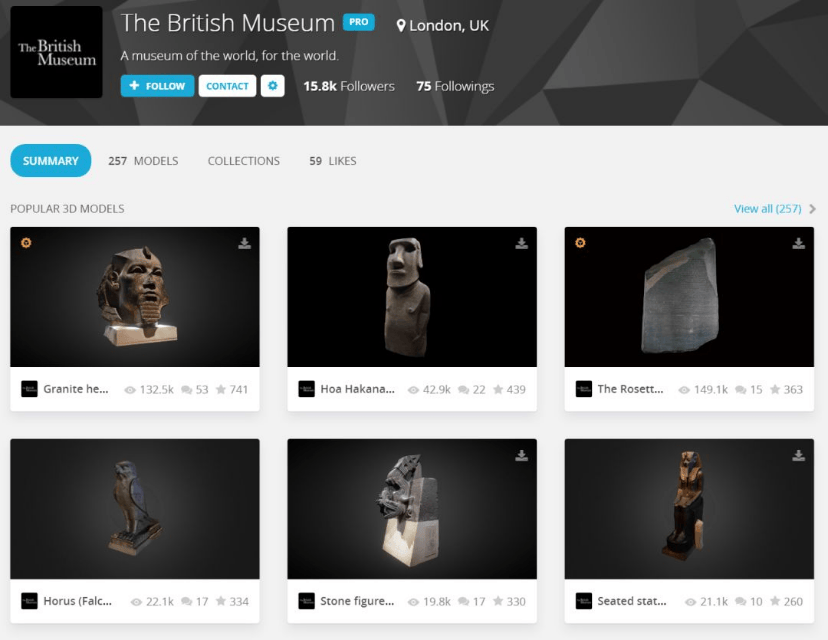
Task: Click the Horus (Falc... model title
Action: (x=78, y=601)
